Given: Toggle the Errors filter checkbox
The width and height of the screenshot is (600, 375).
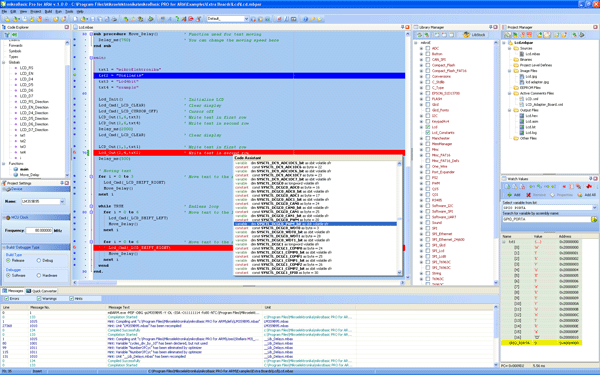Looking at the screenshot, I should 6,298.
